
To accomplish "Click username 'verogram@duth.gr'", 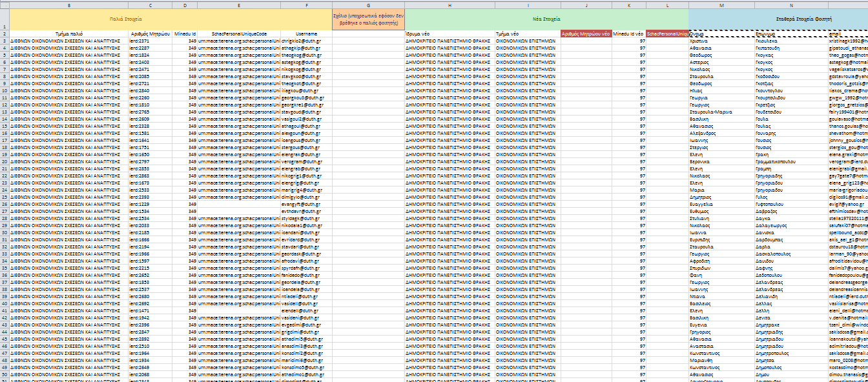I will pyautogui.click(x=307, y=161).
